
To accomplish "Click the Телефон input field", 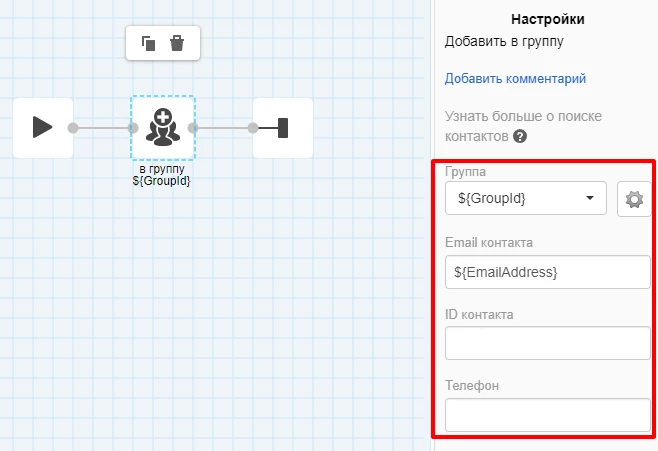I will 547,414.
